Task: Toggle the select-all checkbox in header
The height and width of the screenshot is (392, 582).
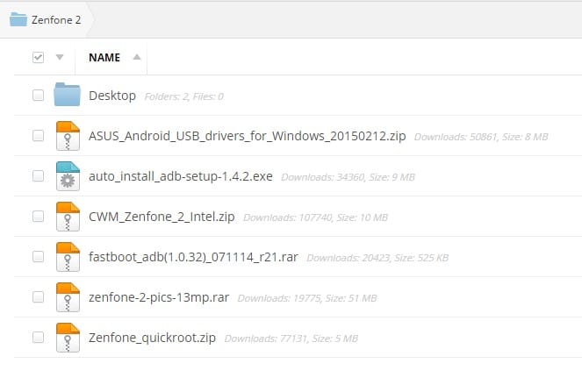Action: (x=38, y=58)
